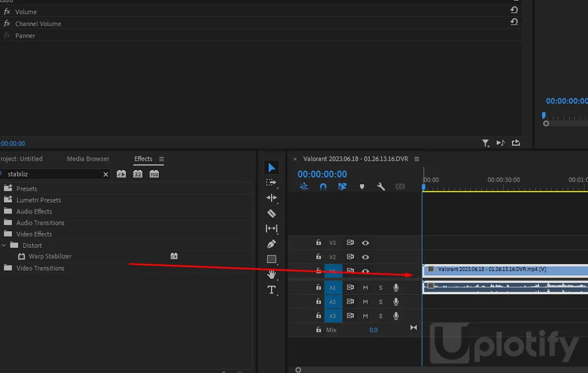
Task: Open Timeline Display Settings wrench
Action: point(381,186)
